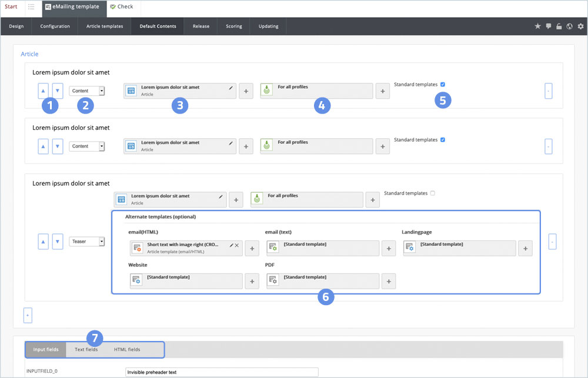
Task: Open the Content dropdown of the first article
Action: coord(87,91)
